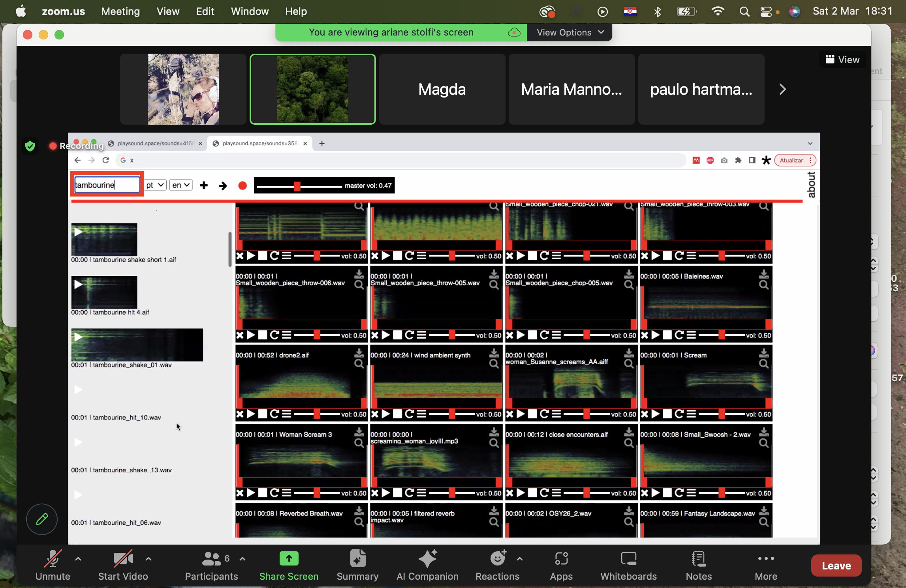Screen dimensions: 906x588
Task: Open the Summary icon in Zoom toolbar
Action: (x=357, y=565)
